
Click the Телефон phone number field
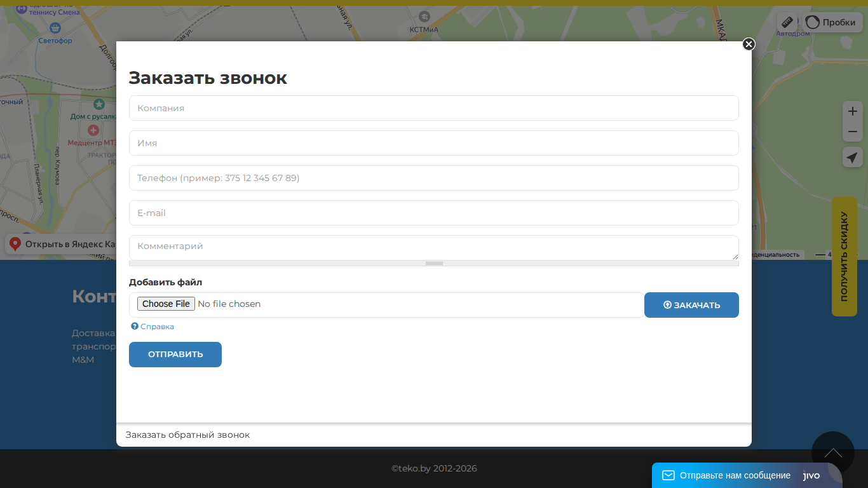[433, 178]
